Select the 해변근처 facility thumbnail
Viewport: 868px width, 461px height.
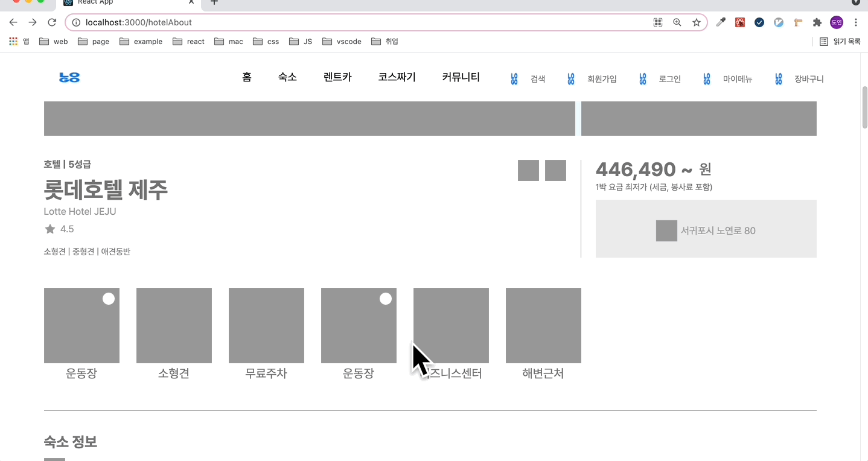pos(543,325)
